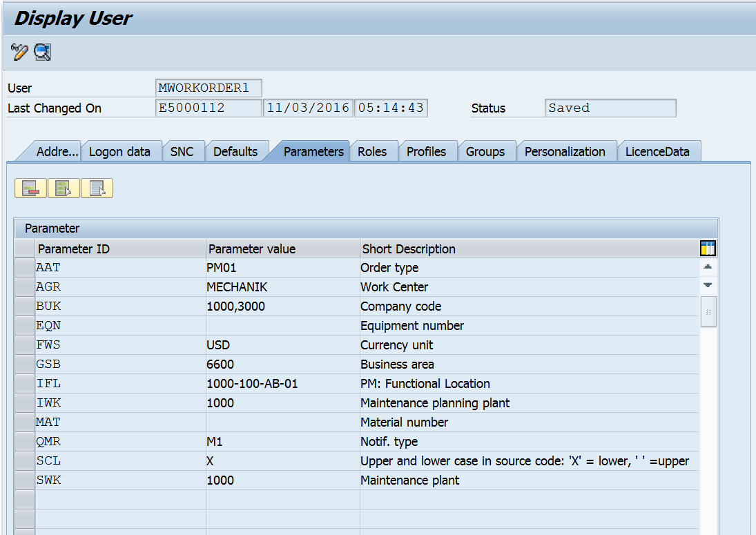This screenshot has height=535, width=756.
Task: Click the Short Description column header
Action: click(528, 249)
